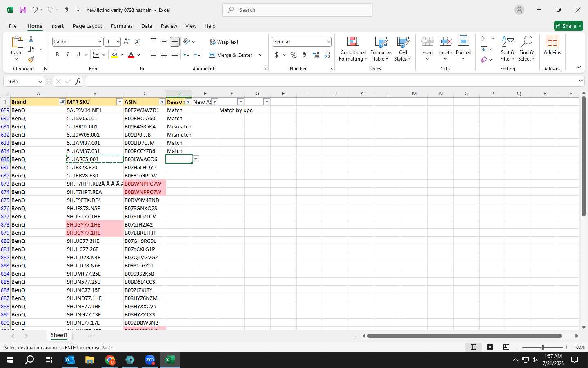Switch to the Page Layout ribbon tab
The width and height of the screenshot is (588, 368).
coord(87,26)
